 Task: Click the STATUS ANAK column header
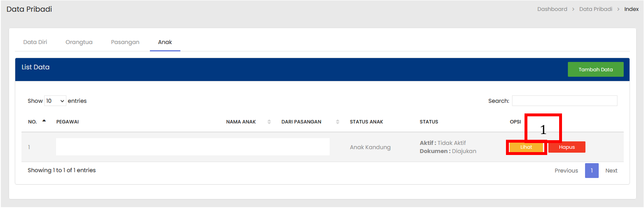click(366, 122)
